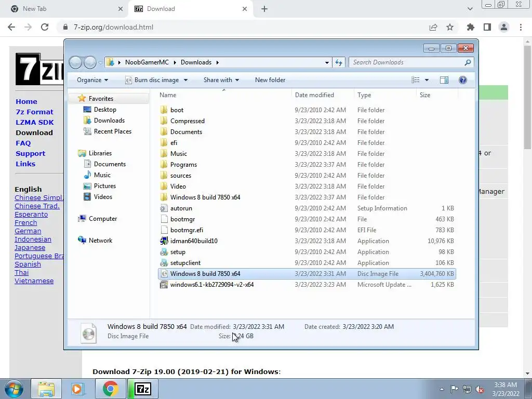Screen dimensions: 532x399
Task: Open the 7z Format link on webpage
Action: coord(34,112)
